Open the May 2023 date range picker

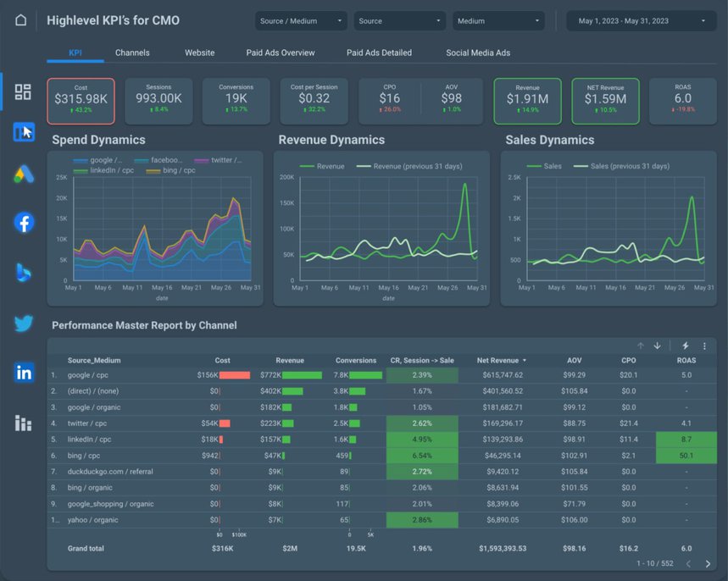click(x=642, y=21)
